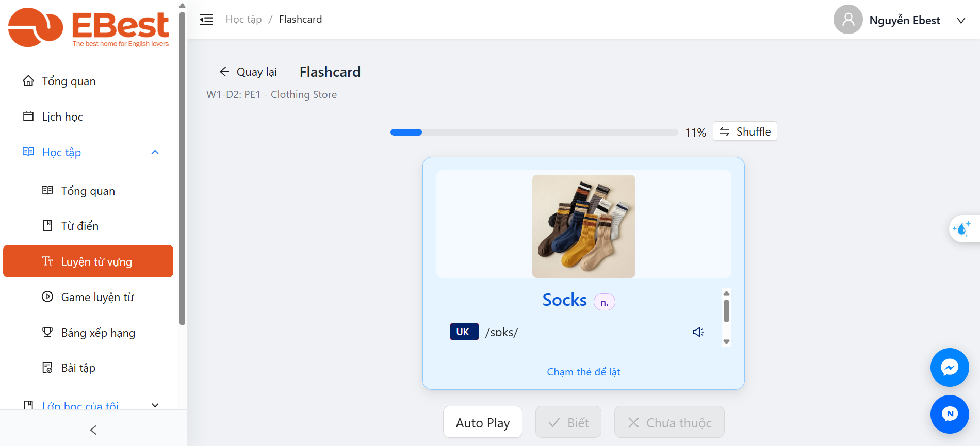Expand the Lớp học của tôi section
Viewport: 980px width, 446px height.
[x=155, y=405]
